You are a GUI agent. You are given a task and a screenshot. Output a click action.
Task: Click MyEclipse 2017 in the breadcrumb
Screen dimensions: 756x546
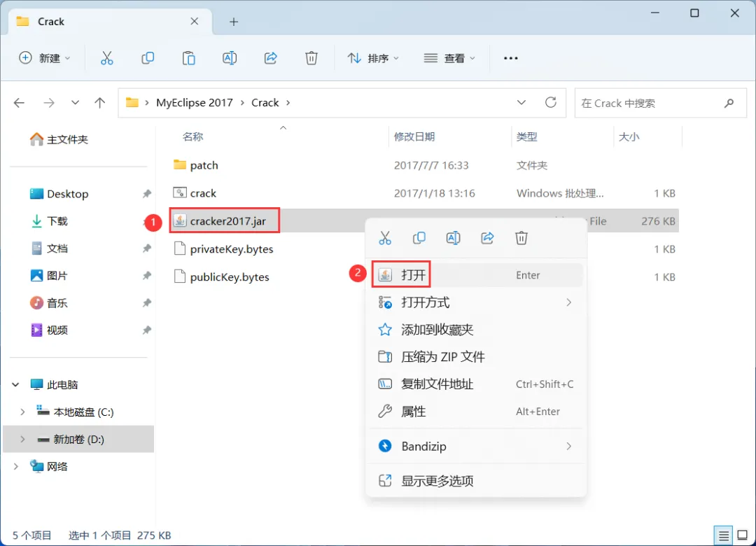click(x=195, y=103)
